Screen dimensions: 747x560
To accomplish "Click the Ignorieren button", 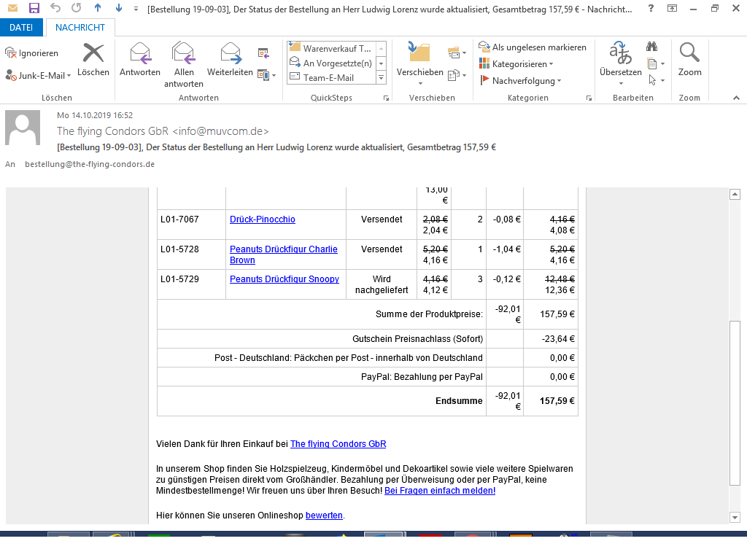I will pyautogui.click(x=32, y=53).
